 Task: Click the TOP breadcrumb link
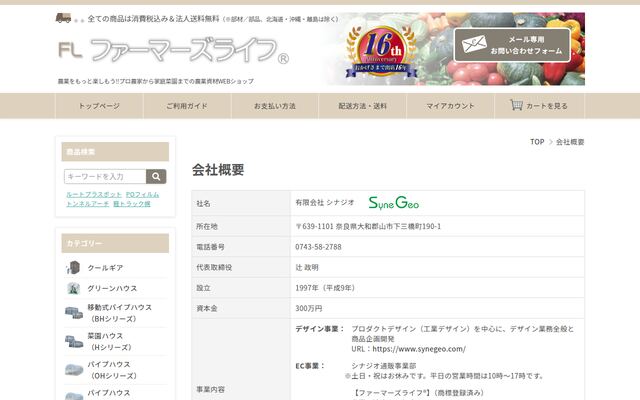coord(537,142)
